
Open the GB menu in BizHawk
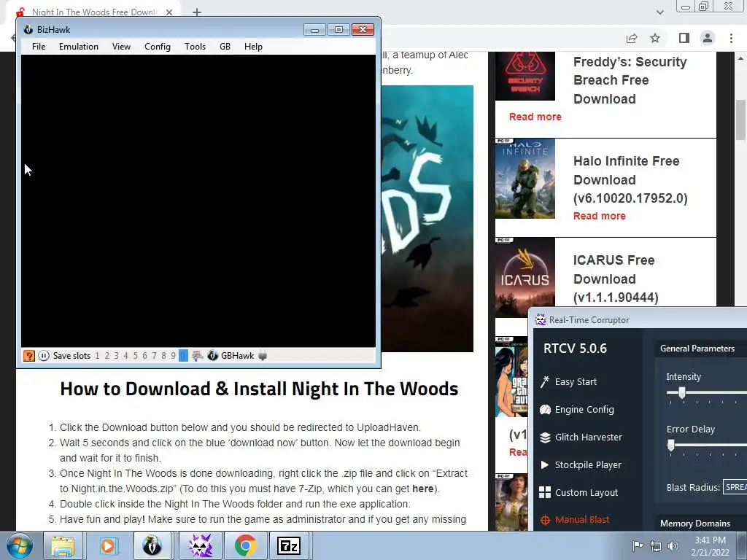(225, 46)
